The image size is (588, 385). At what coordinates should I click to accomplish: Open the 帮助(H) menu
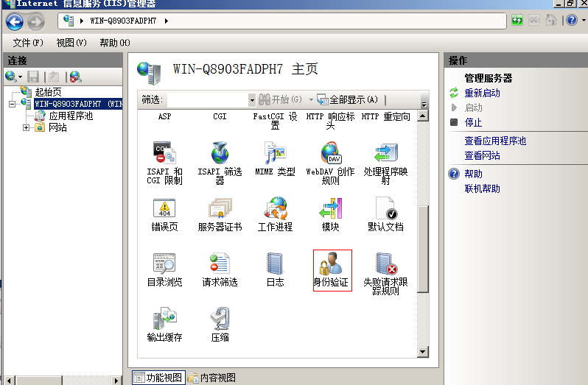tap(115, 43)
